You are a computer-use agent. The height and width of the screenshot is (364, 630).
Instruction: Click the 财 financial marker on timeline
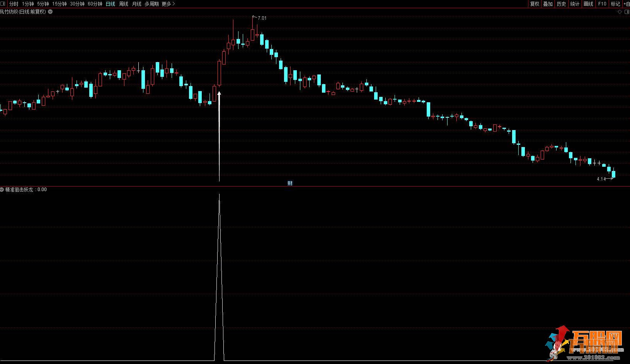pos(290,183)
